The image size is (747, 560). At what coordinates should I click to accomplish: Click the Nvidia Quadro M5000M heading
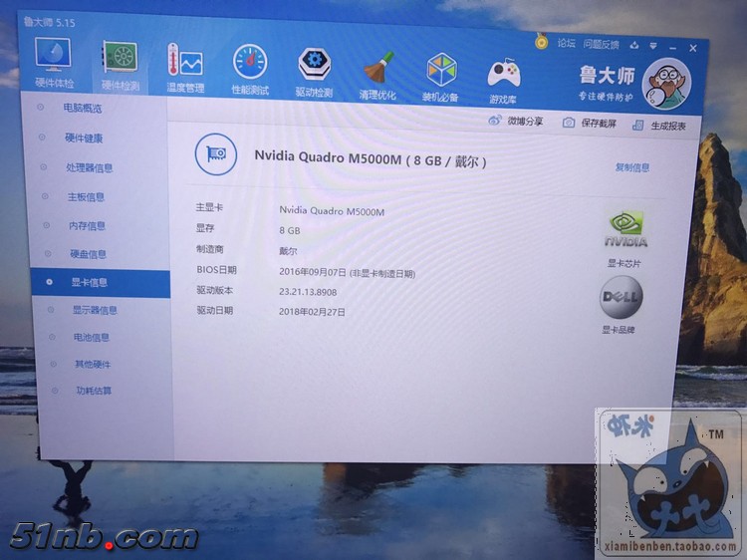[x=371, y=158]
